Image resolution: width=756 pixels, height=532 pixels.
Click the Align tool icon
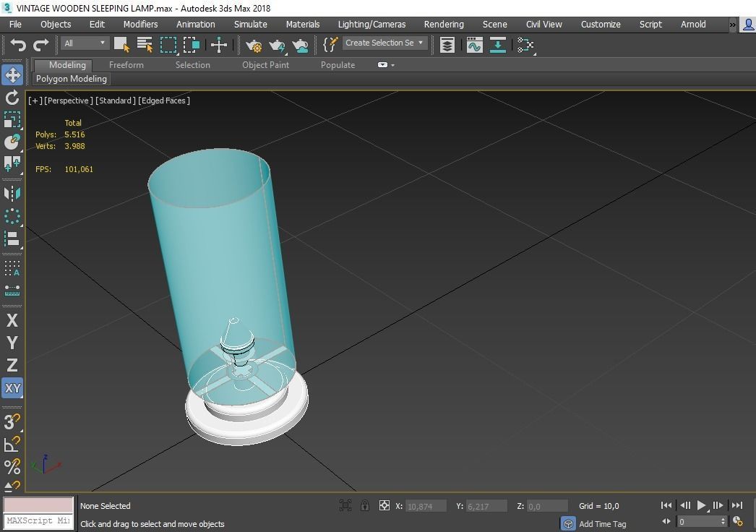click(12, 239)
